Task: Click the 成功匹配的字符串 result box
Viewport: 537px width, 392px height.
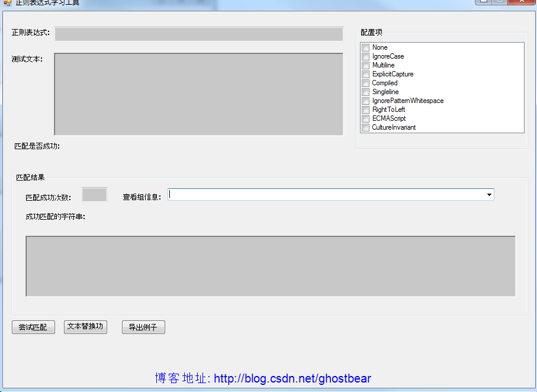Action: pyautogui.click(x=271, y=266)
